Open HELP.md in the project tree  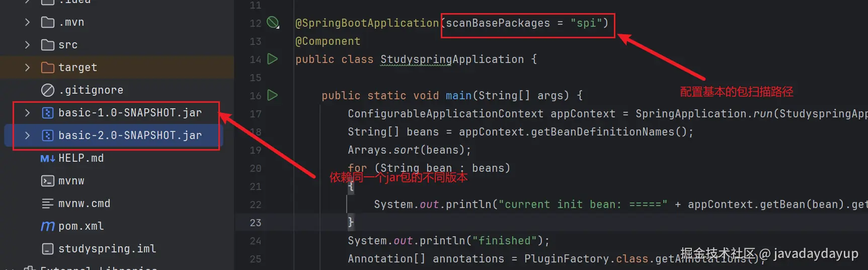click(81, 158)
